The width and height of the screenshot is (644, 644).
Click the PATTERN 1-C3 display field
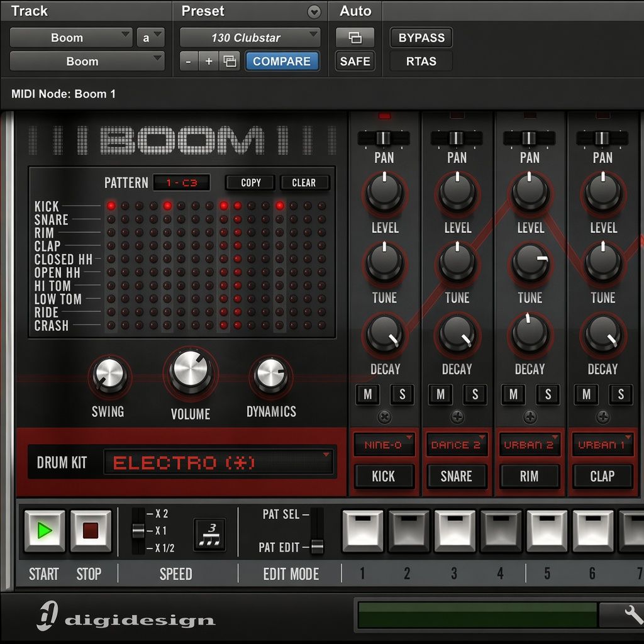coord(182,183)
